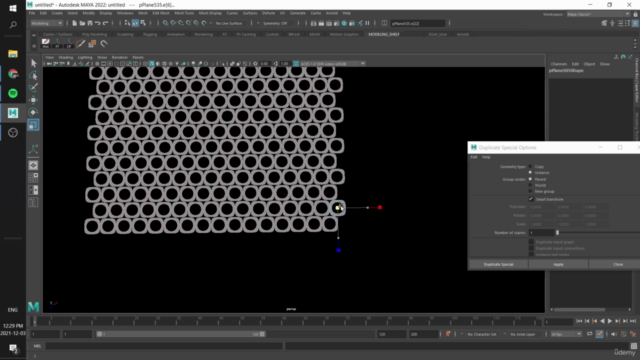
Task: Open the Deform menu
Action: coord(268,13)
